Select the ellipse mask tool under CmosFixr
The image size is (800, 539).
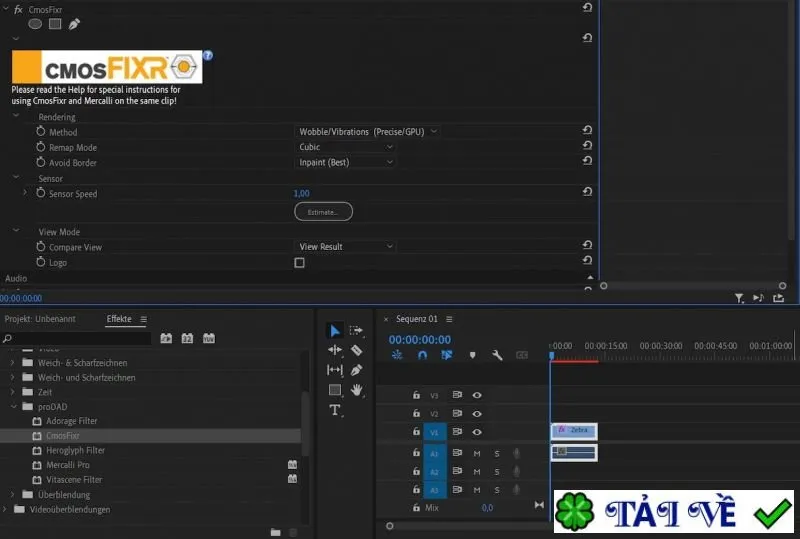click(35, 24)
